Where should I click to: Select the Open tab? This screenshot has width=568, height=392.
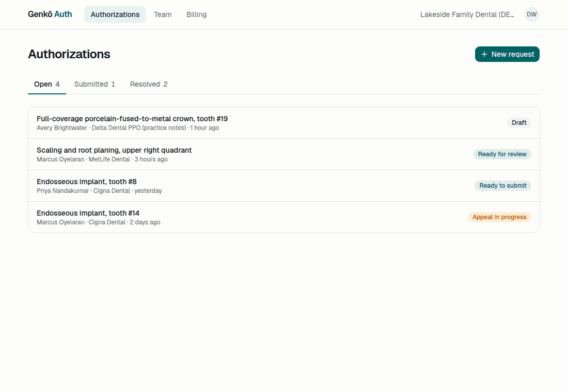pos(46,85)
